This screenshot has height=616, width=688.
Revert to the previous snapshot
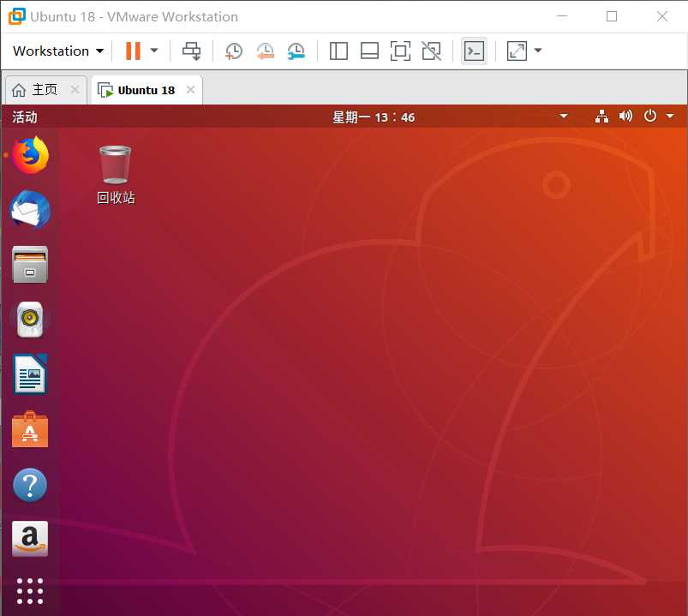[x=265, y=51]
